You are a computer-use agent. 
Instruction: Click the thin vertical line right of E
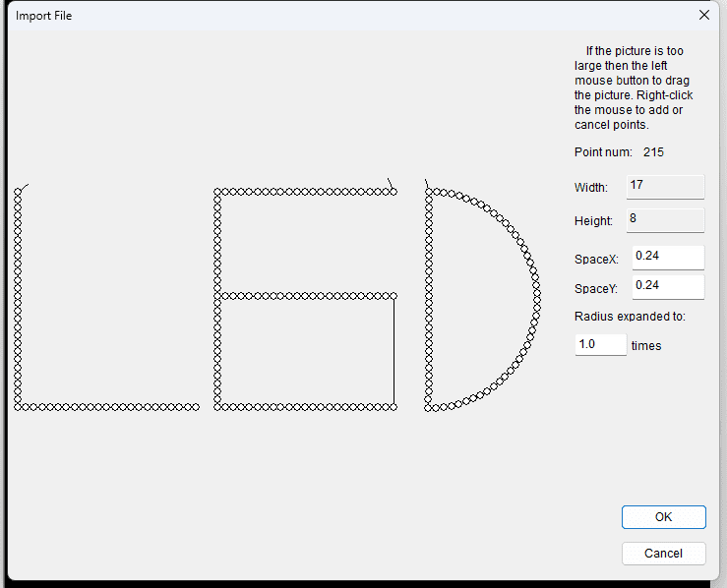coord(394,351)
